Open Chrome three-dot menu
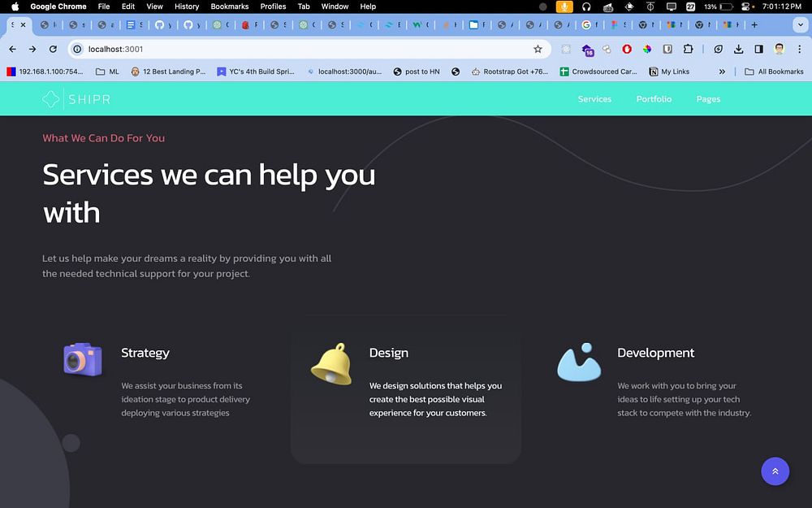 coord(800,50)
